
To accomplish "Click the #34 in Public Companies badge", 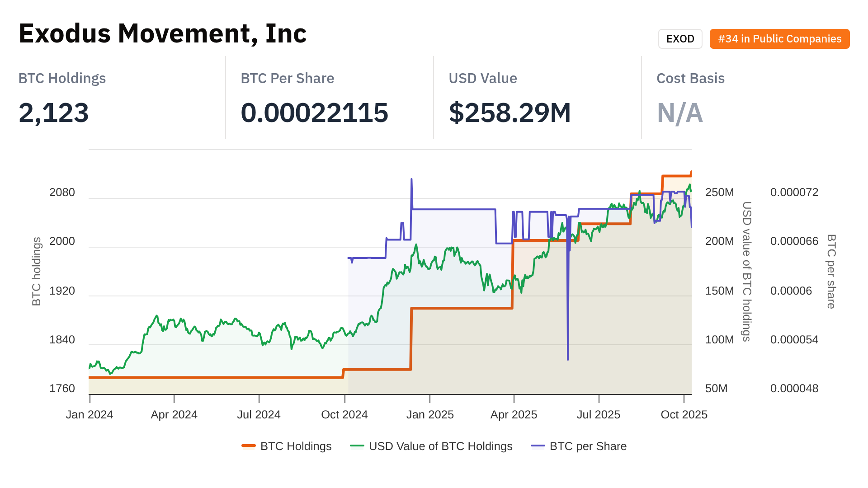I will [x=779, y=39].
